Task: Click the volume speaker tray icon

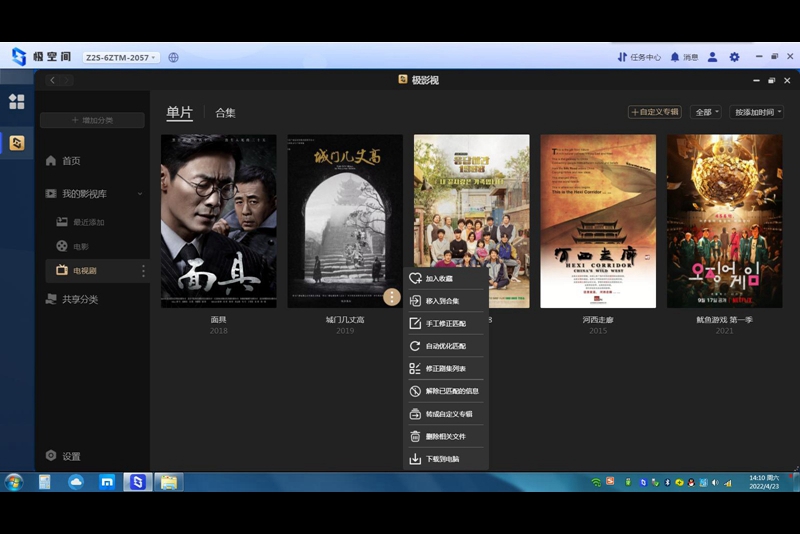Action: tap(715, 482)
